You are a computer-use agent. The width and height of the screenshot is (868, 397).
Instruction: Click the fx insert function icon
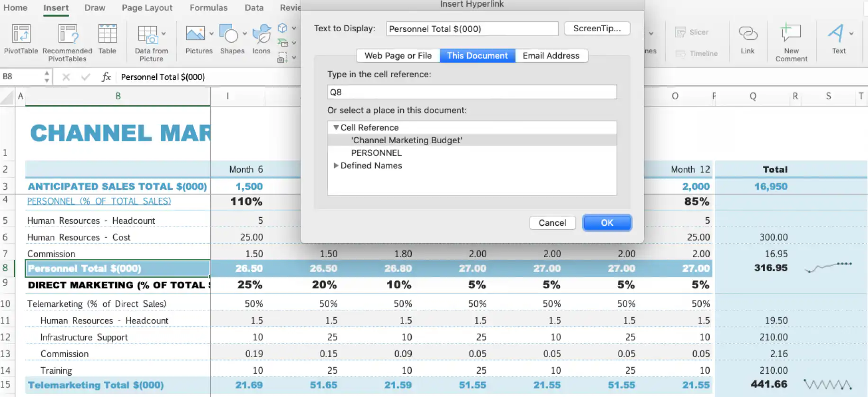click(106, 77)
